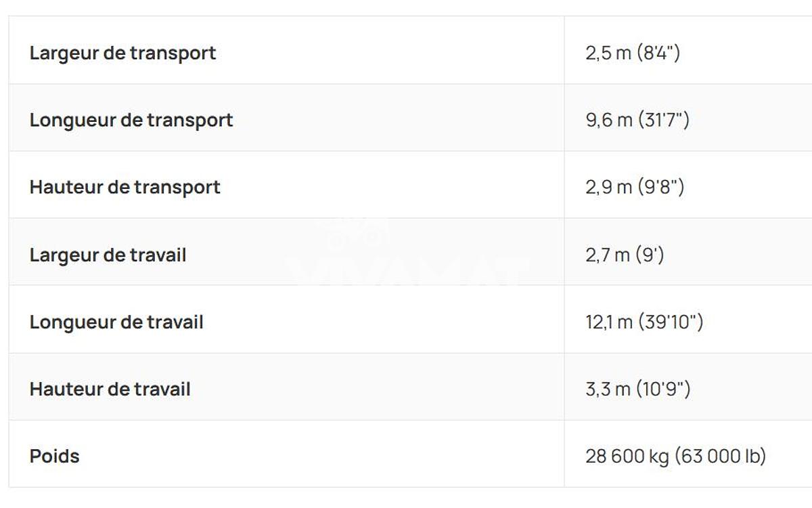The height and width of the screenshot is (508, 812).
Task: Select the Largeur de travail label
Action: coord(108,255)
